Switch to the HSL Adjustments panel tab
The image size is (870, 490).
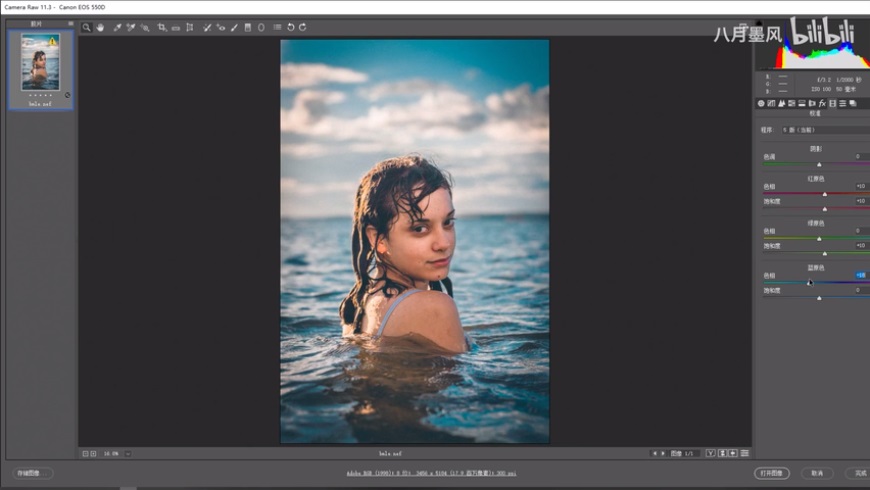[x=792, y=103]
